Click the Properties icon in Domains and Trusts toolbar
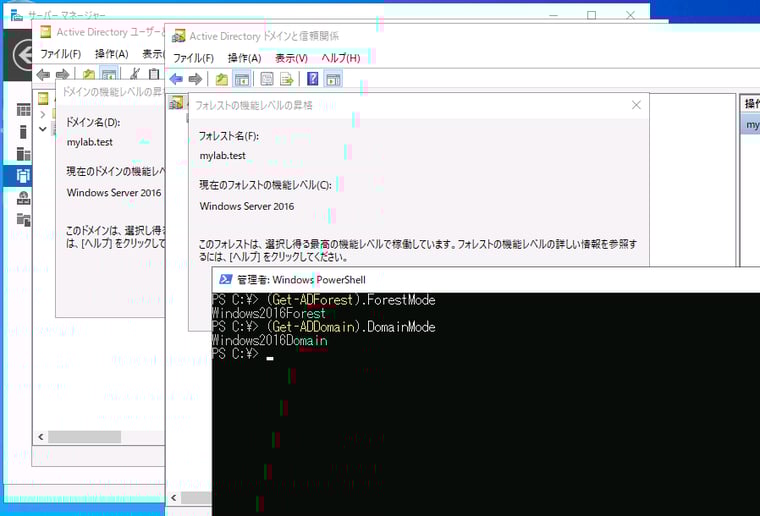Screen dimensions: 760x516 [267, 79]
